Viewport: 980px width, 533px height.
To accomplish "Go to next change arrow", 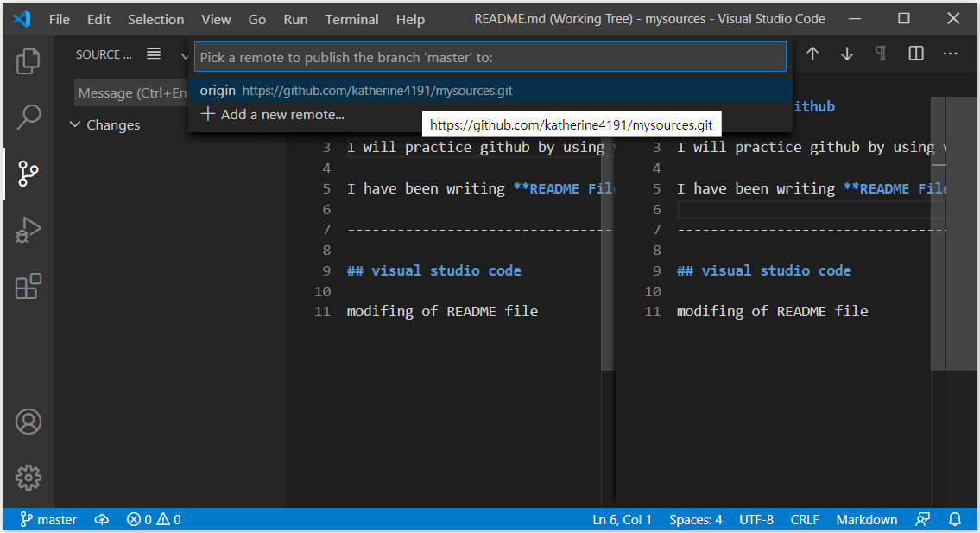I will [x=847, y=54].
